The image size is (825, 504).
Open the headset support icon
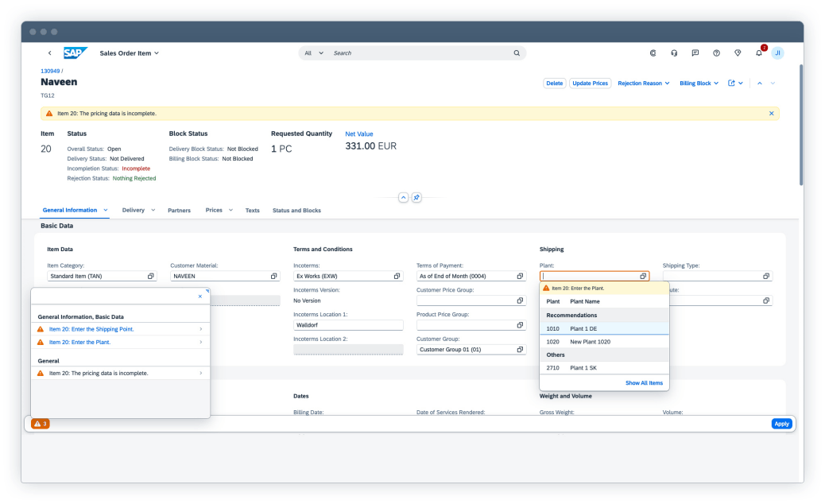point(674,53)
